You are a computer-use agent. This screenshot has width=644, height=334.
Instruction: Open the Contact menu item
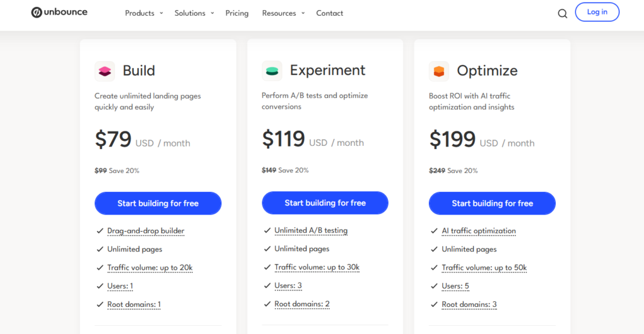(x=330, y=13)
